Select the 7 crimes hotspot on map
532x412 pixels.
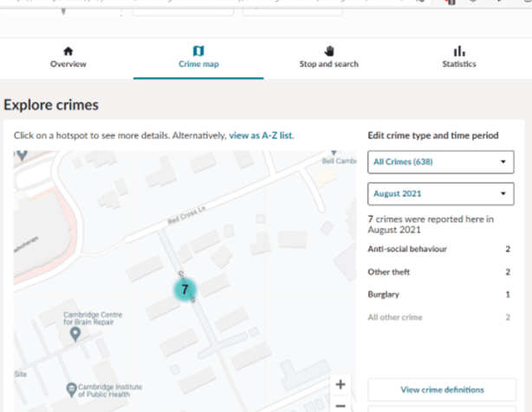[185, 289]
